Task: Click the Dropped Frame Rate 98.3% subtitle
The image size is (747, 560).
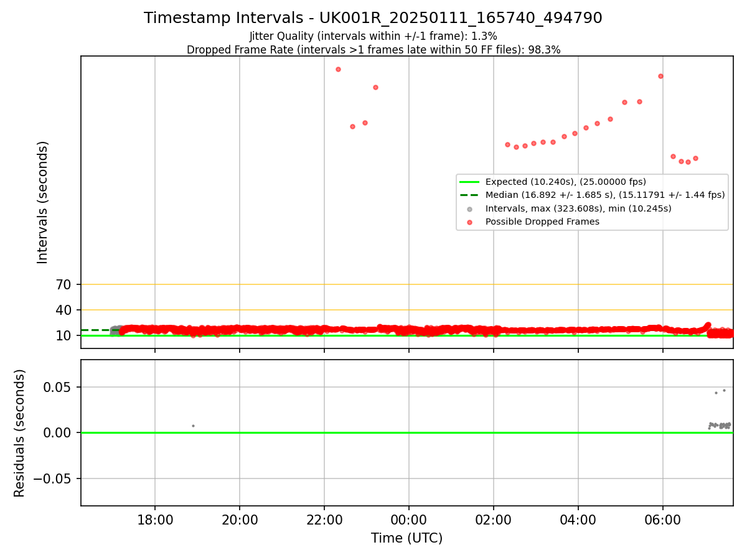Action: [x=374, y=50]
